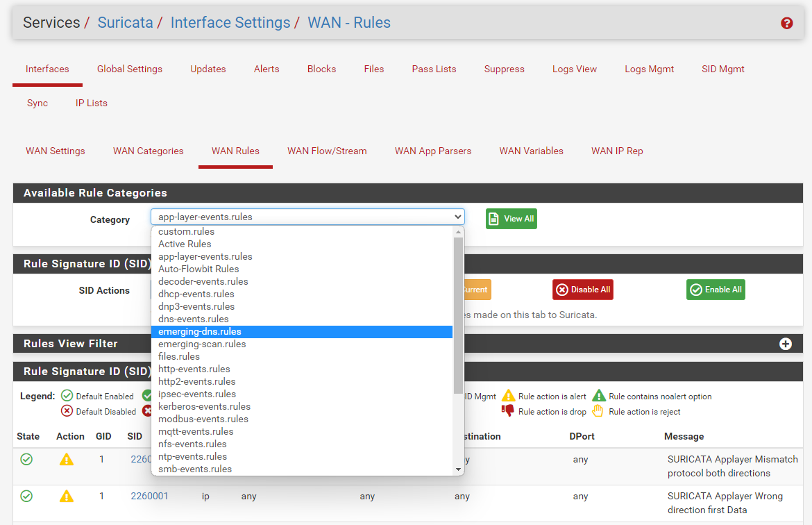The width and height of the screenshot is (812, 525).
Task: Select emerging-dns.rules from the list
Action: coord(302,332)
